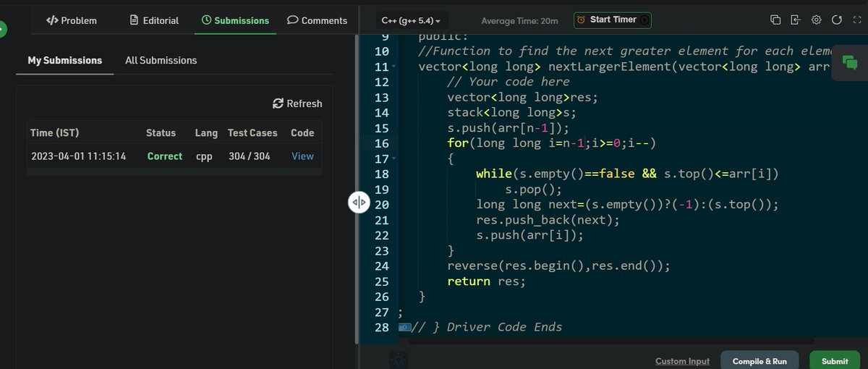Copy code using the copy icon

775,20
